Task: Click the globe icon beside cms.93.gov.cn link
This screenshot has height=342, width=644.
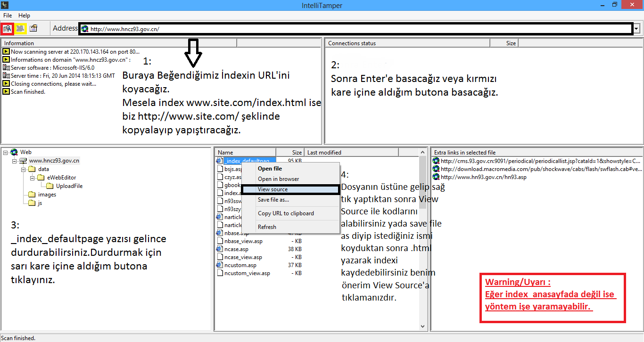Action: (x=436, y=161)
